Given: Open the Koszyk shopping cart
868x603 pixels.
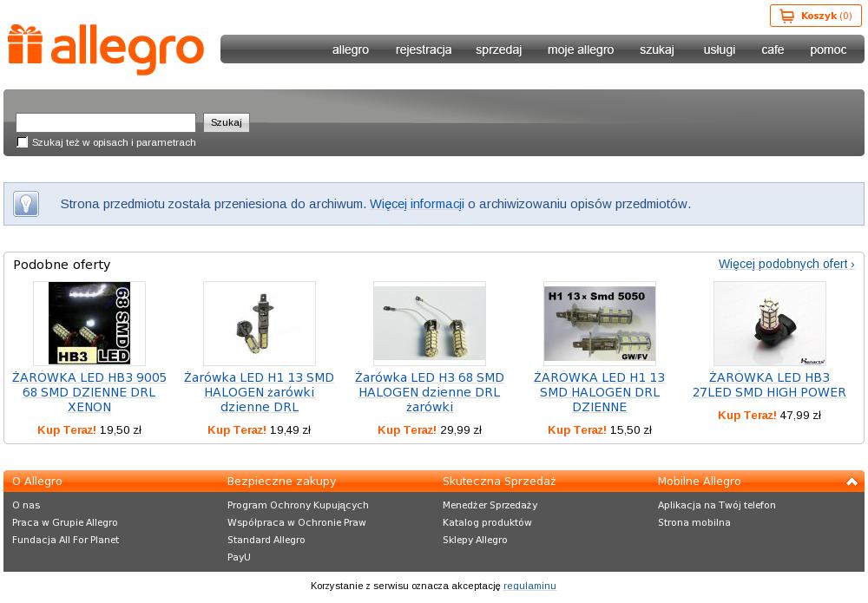Looking at the screenshot, I should point(816,16).
